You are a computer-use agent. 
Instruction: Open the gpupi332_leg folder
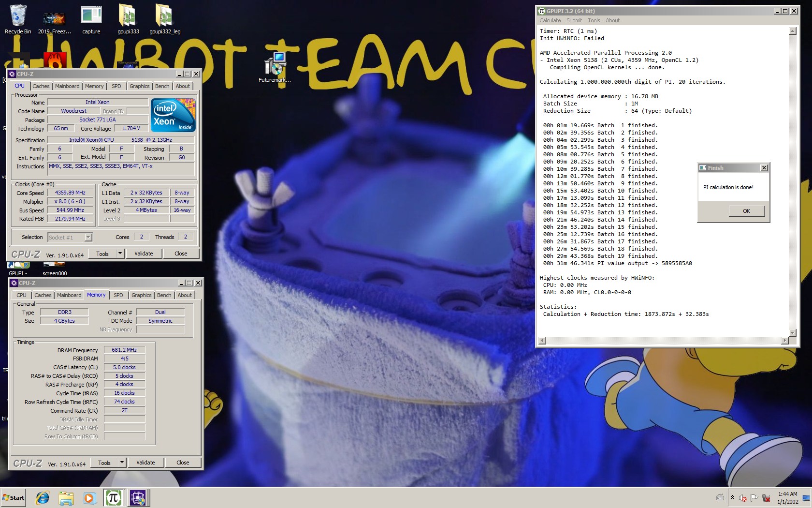pyautogui.click(x=165, y=19)
